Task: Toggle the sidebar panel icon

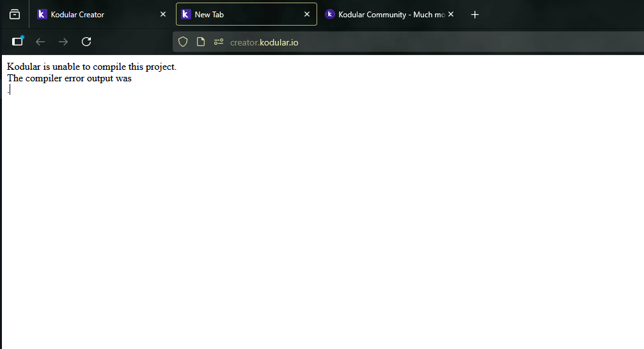Action: (x=18, y=42)
